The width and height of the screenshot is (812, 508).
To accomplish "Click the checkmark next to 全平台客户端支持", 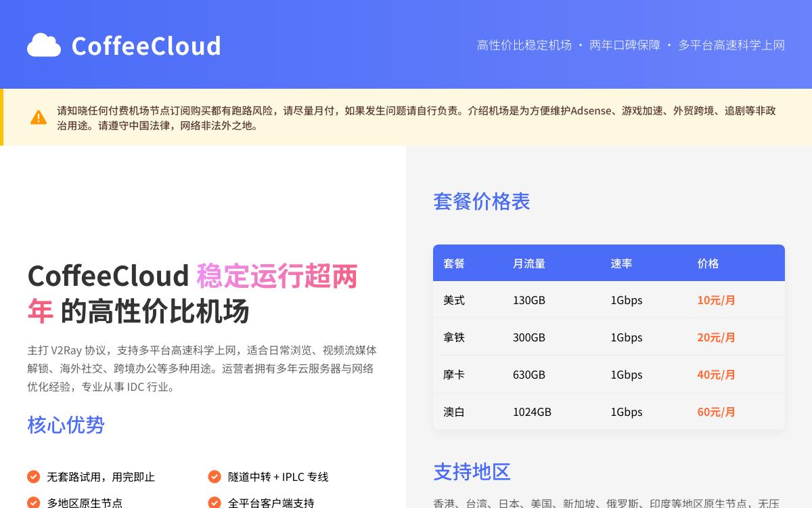I will click(x=215, y=503).
